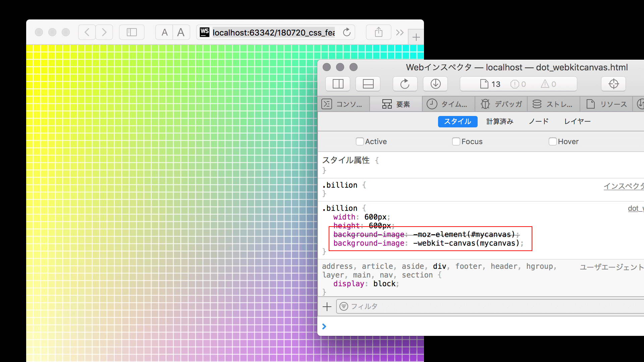This screenshot has width=644, height=362.
Task: Click the Safari back navigation arrow
Action: pos(87,32)
